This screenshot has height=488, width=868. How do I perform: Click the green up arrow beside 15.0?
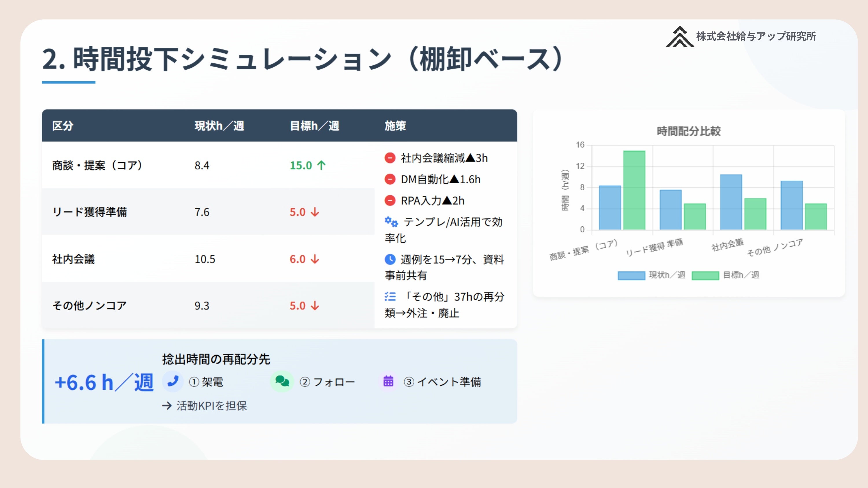[x=321, y=165]
